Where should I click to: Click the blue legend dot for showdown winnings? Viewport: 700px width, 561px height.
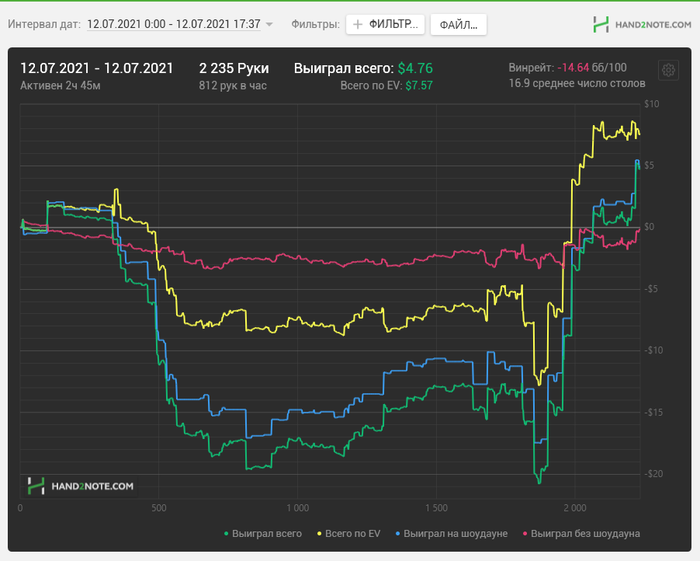click(x=398, y=534)
